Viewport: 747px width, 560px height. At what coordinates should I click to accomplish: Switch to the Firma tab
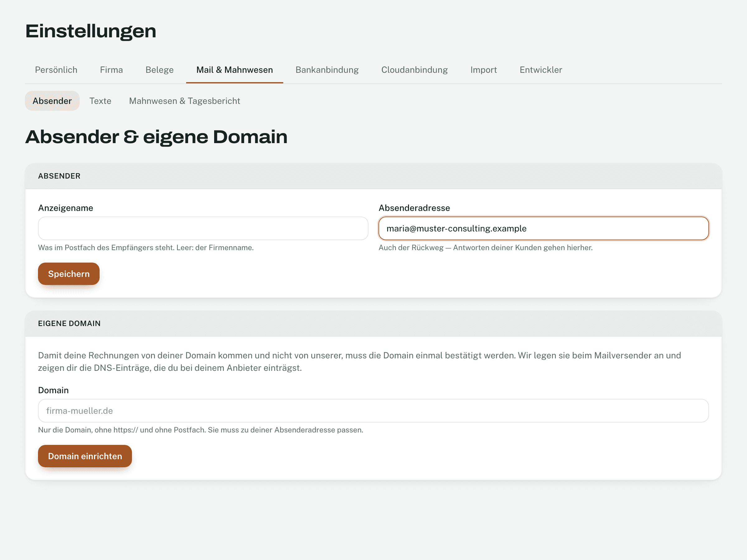pos(111,70)
